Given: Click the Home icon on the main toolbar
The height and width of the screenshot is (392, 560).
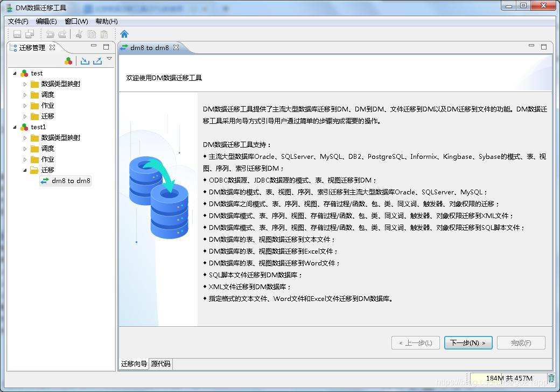Looking at the screenshot, I should pyautogui.click(x=124, y=33).
